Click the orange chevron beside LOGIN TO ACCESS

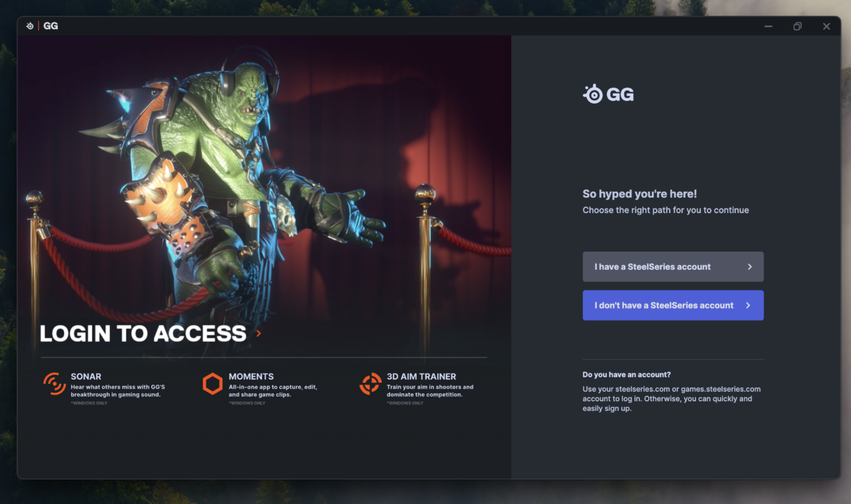[258, 333]
